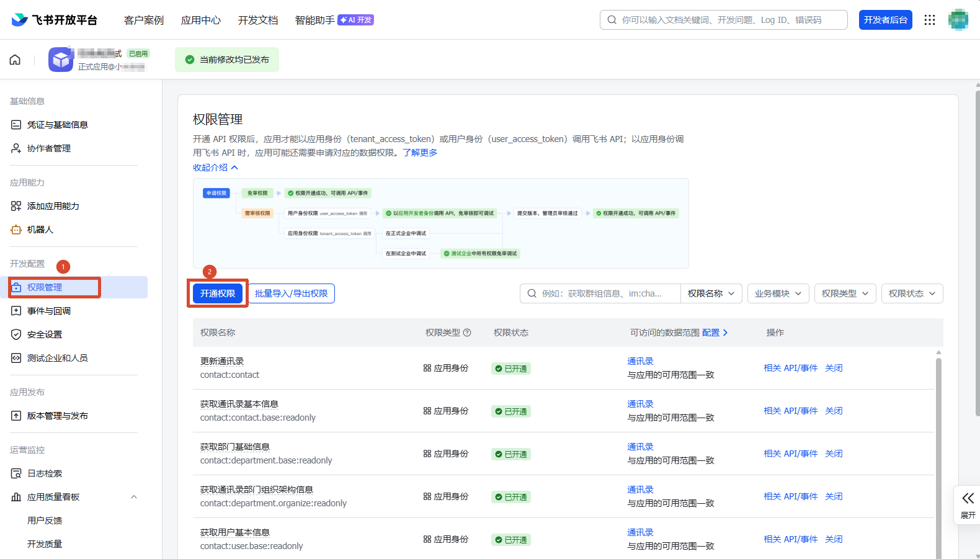
Task: Collapse the intro via 收起介绍
Action: pos(215,168)
